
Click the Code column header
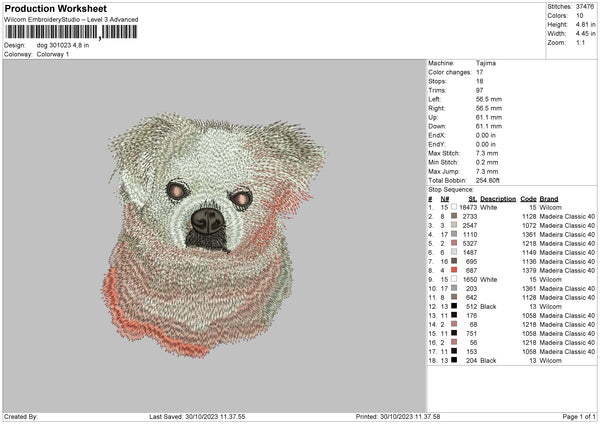[528, 199]
